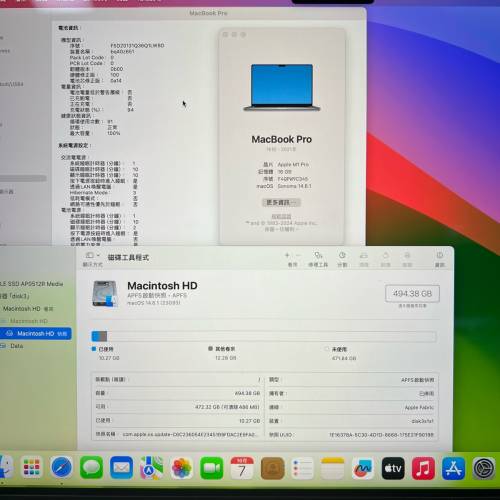Click the blue Used legend square
Image resolution: width=500 pixels, height=500 pixels.
[x=94, y=349]
